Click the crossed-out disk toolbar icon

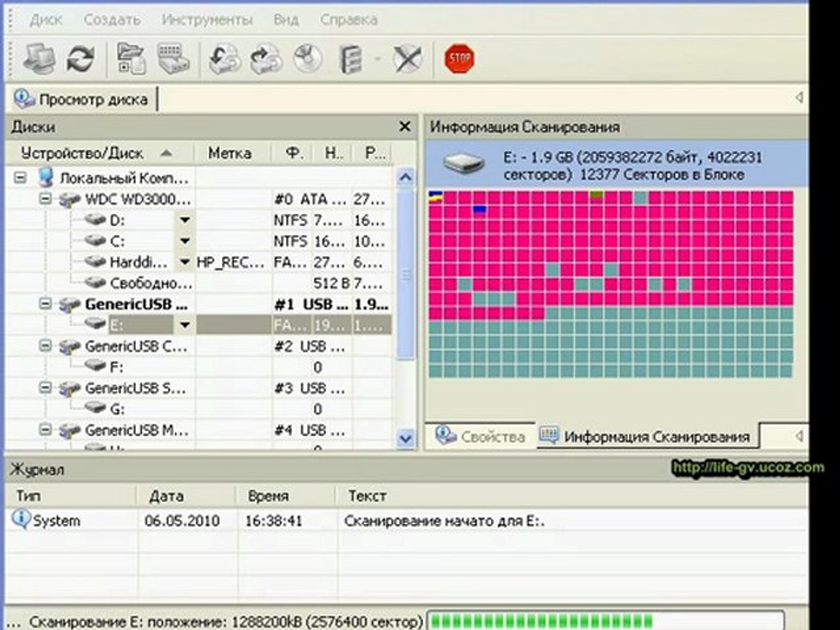click(407, 59)
